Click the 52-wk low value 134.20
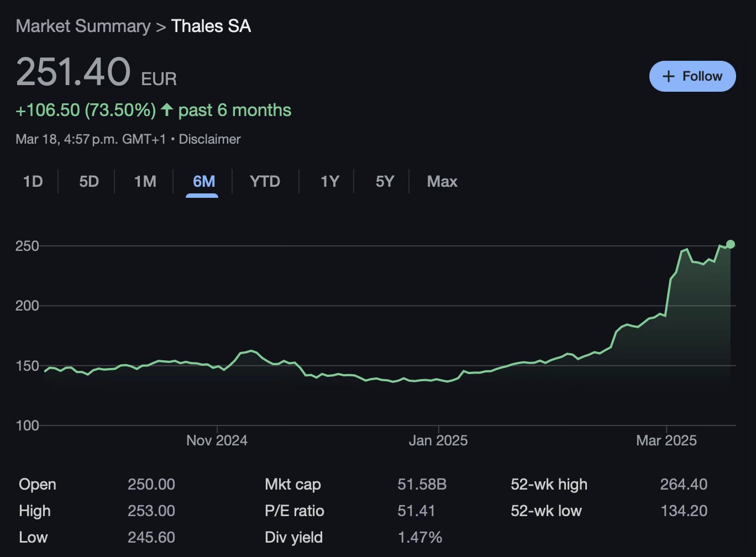 (684, 511)
